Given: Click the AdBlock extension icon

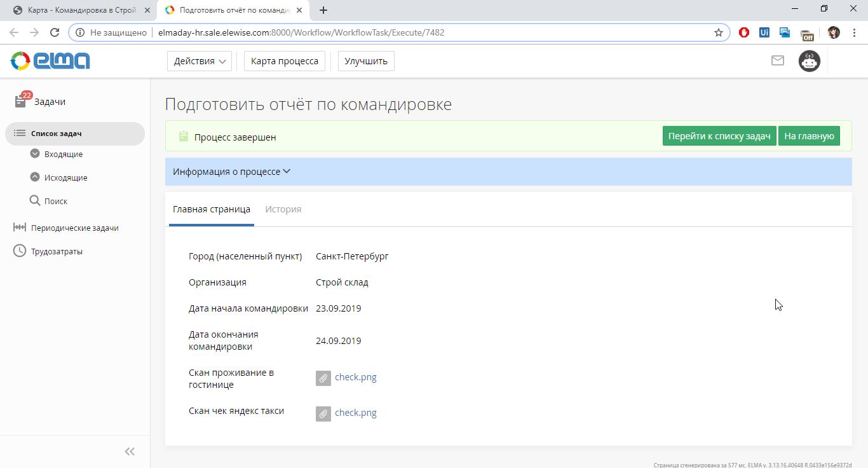Looking at the screenshot, I should pos(743,32).
